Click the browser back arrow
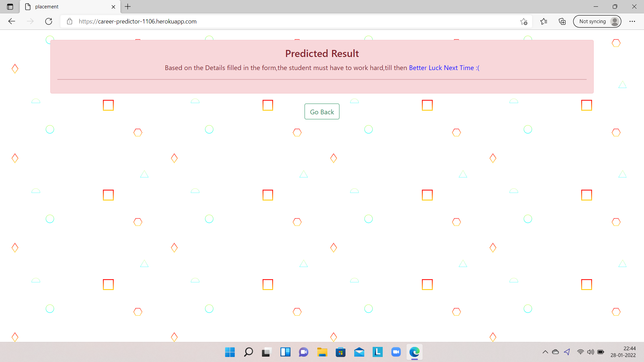Image resolution: width=644 pixels, height=362 pixels. [12, 21]
